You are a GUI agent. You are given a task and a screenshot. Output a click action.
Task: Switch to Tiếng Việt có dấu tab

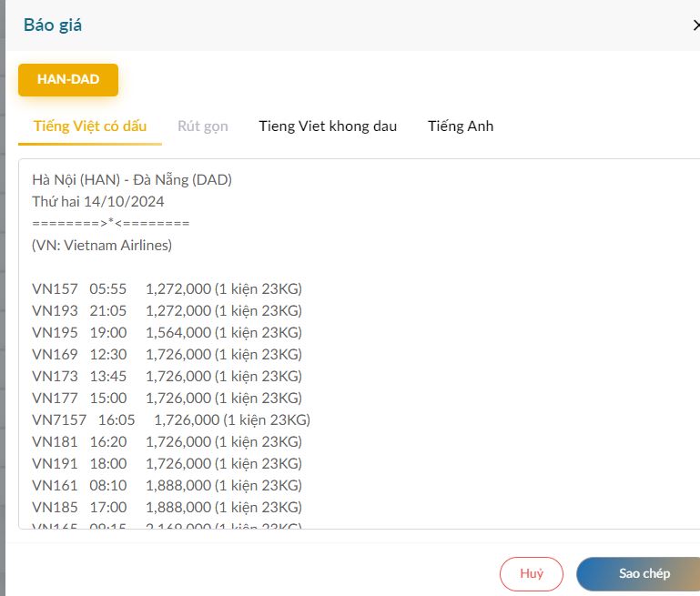pyautogui.click(x=90, y=126)
